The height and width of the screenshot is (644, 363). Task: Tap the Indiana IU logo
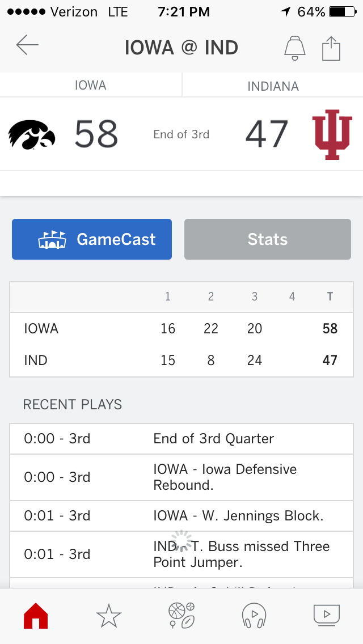pos(332,135)
